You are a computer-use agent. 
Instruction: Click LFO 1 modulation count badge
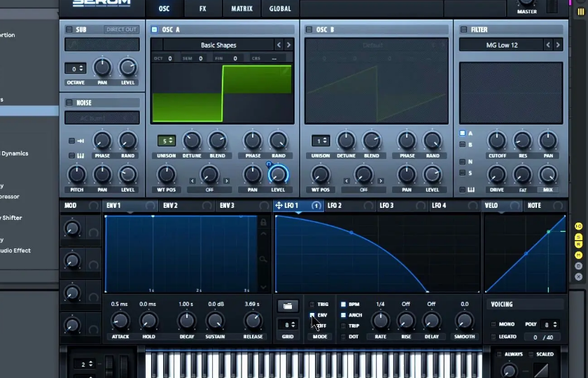tap(316, 206)
